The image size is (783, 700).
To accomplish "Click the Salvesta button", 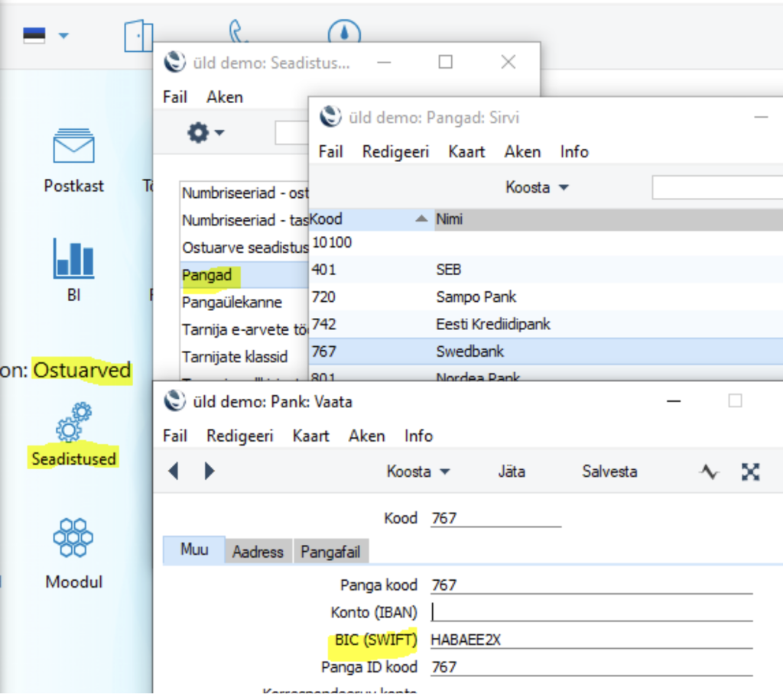I will [609, 472].
